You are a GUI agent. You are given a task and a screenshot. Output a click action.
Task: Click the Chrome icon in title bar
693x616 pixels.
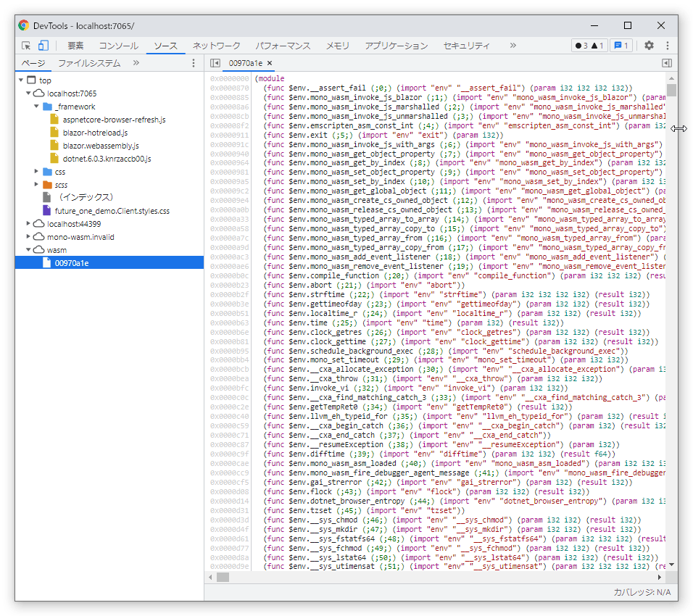coord(24,25)
